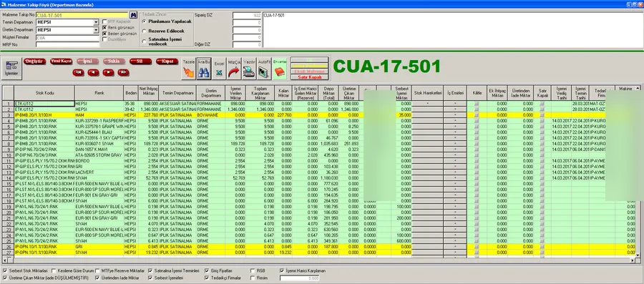Screen dimensions: 644x284
Task: Click the Değiştir red button
Action: [34, 61]
